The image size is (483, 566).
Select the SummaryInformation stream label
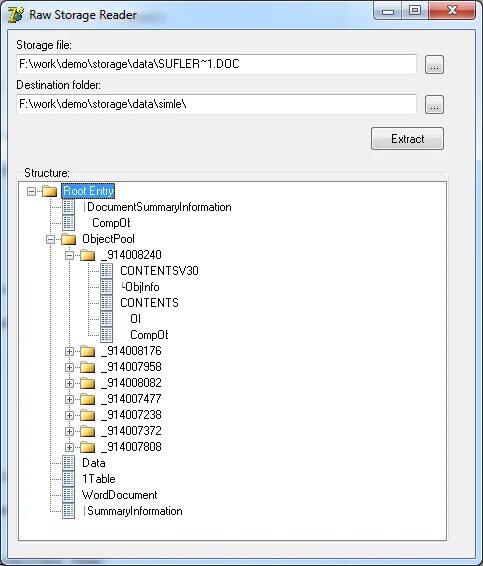[133, 511]
